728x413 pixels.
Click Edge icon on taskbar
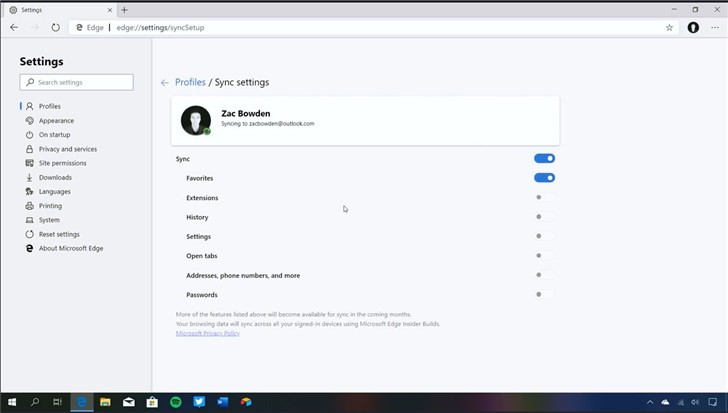[x=82, y=402]
